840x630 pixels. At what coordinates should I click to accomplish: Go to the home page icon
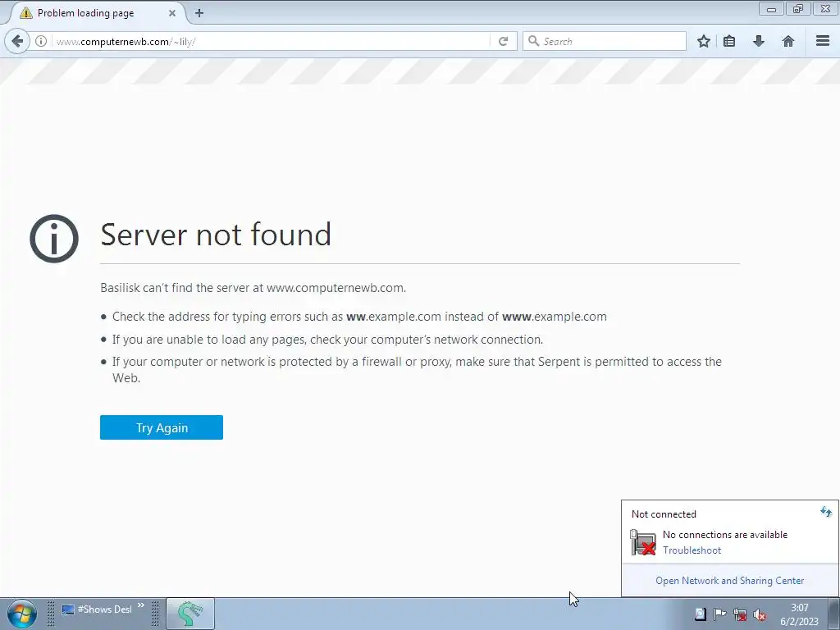788,41
